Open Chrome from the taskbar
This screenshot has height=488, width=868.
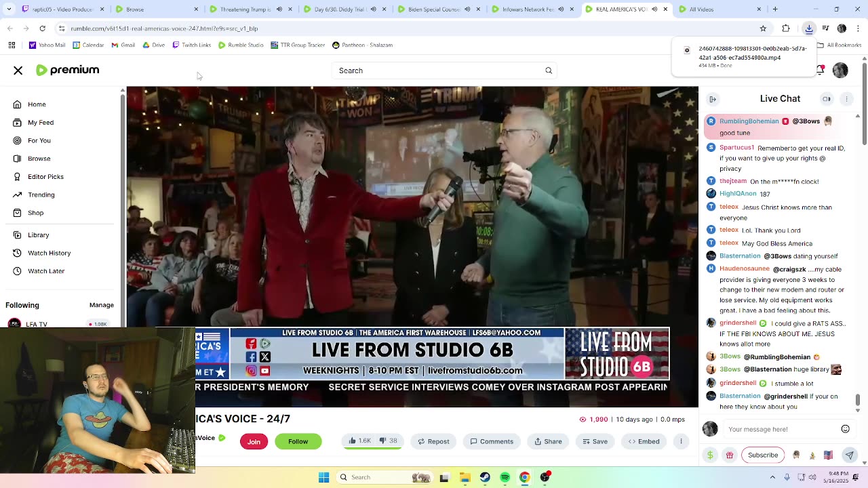(525, 477)
